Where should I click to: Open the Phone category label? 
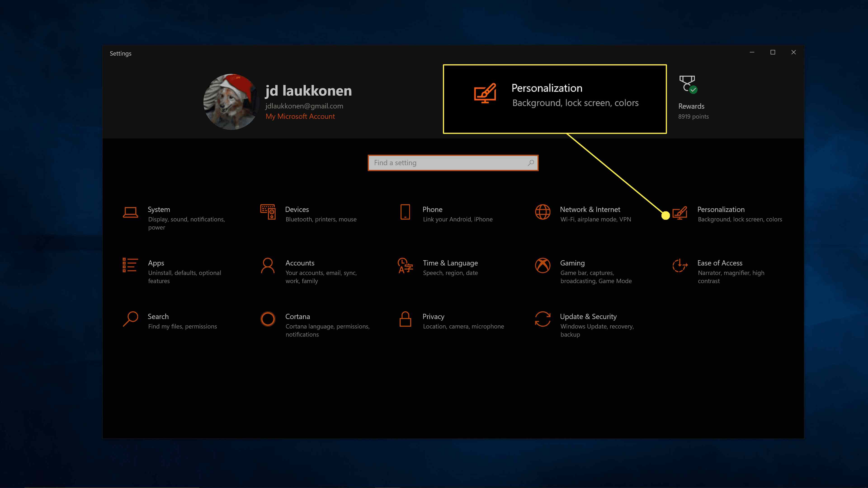432,209
